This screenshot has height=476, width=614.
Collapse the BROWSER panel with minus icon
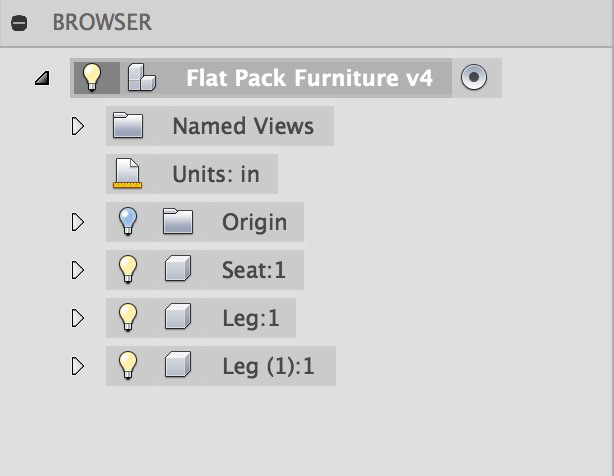(19, 23)
